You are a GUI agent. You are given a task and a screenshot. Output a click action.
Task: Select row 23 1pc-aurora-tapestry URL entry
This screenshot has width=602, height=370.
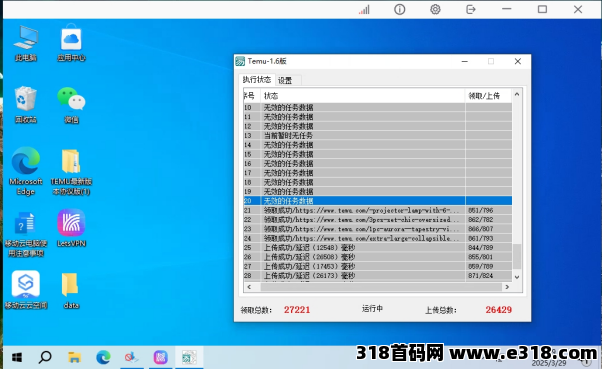[378, 229]
